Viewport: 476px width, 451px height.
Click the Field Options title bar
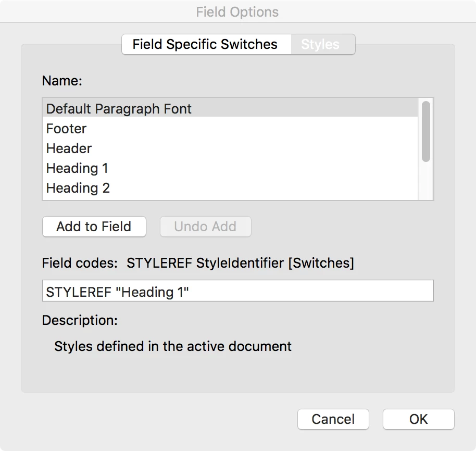tap(237, 11)
